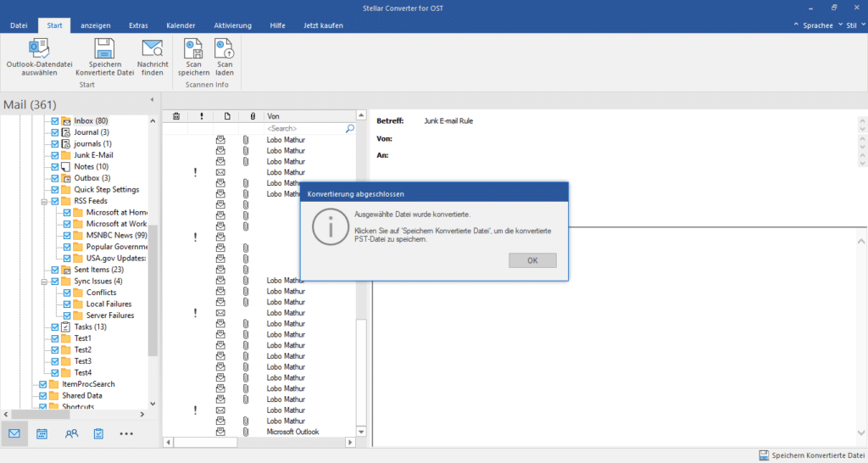Click the Von column header
Image resolution: width=868 pixels, height=463 pixels.
point(310,115)
